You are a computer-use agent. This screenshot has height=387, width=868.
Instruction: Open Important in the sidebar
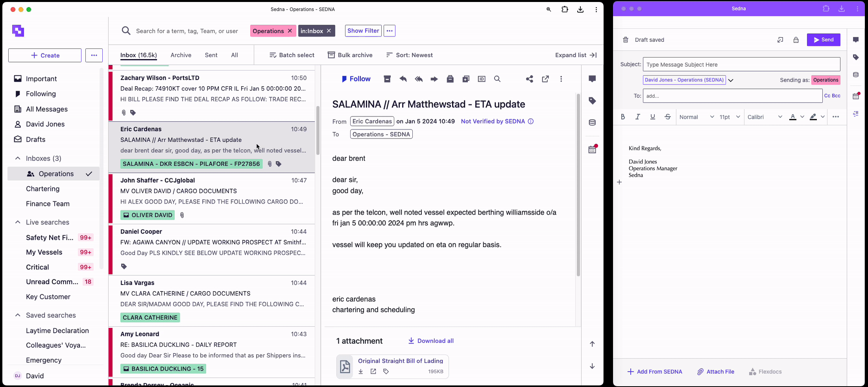[x=41, y=79]
